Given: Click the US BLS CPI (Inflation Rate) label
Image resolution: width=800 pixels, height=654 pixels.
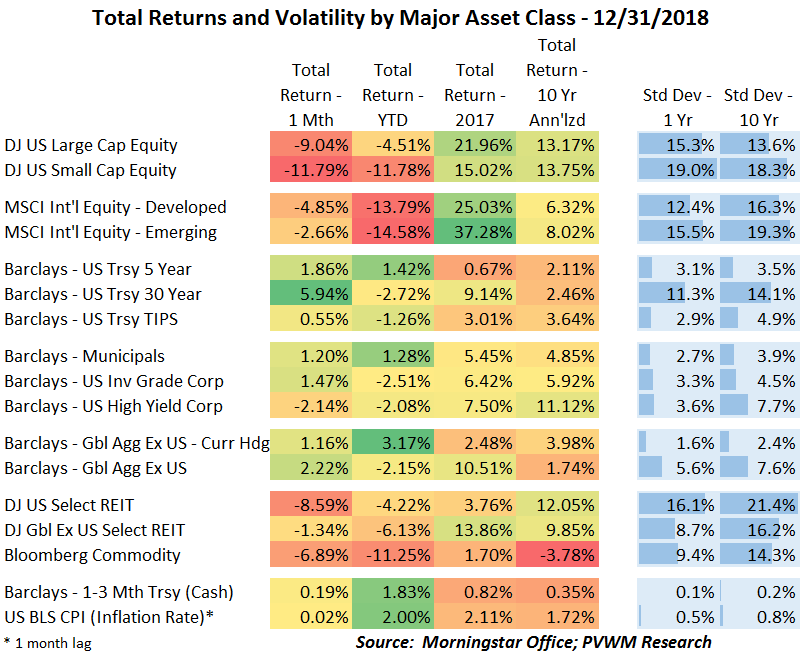Looking at the screenshot, I should (108, 617).
